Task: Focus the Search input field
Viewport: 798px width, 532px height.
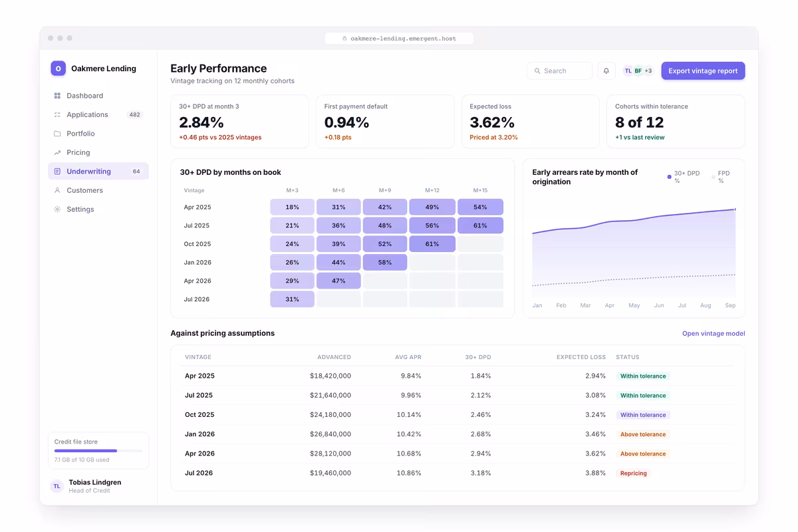Action: (x=560, y=70)
